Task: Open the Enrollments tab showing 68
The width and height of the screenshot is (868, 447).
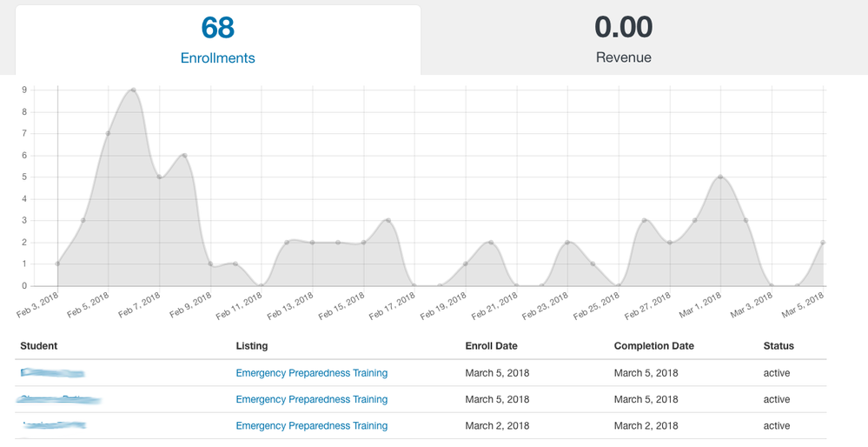Action: click(217, 41)
